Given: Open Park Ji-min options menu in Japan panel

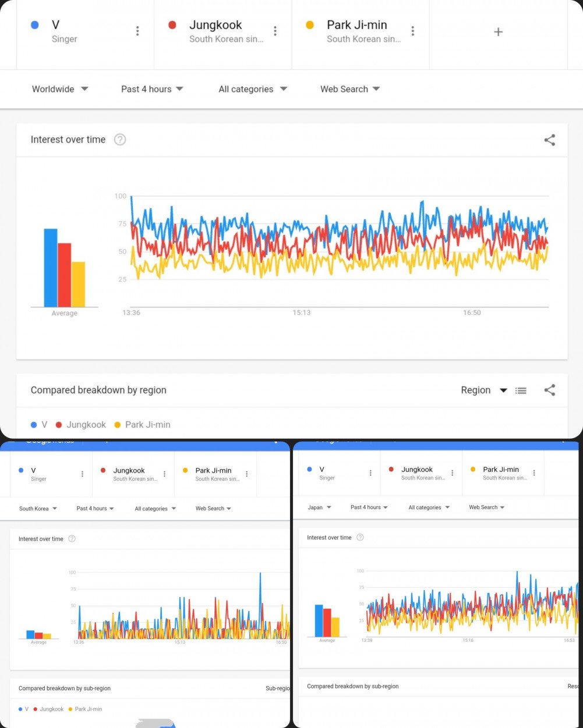Looking at the screenshot, I should pyautogui.click(x=534, y=473).
